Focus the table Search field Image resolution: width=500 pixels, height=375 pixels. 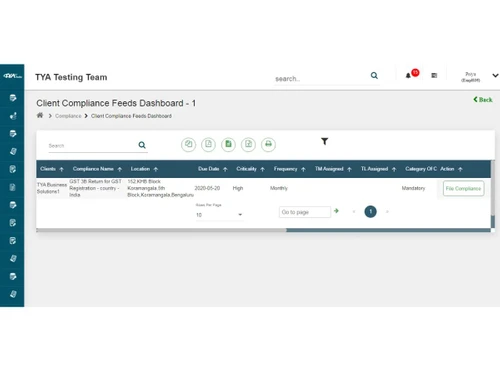pos(92,146)
